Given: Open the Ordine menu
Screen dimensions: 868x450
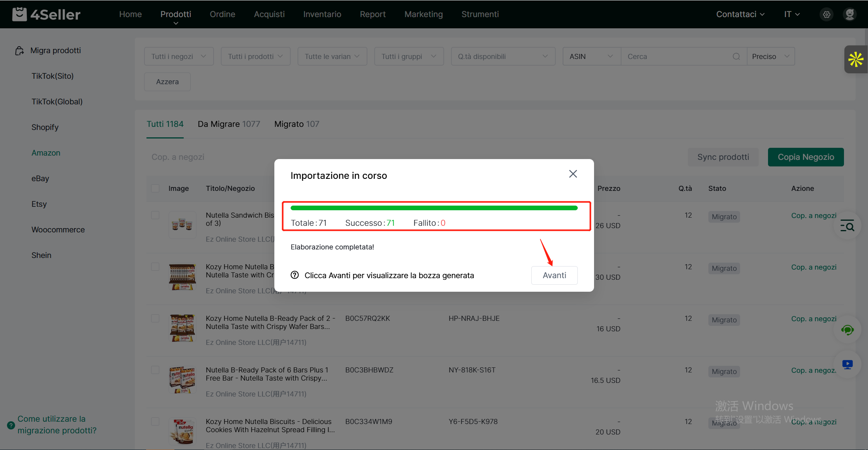Looking at the screenshot, I should (x=222, y=14).
